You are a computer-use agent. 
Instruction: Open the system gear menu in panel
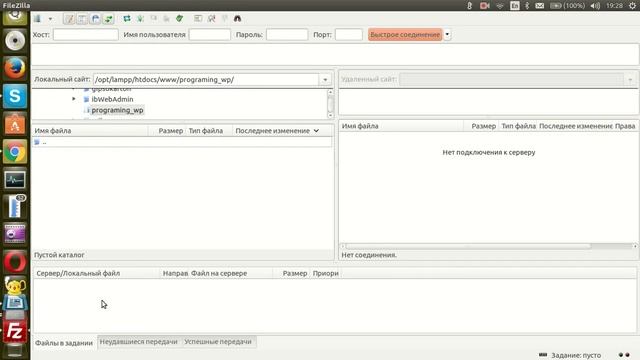(632, 6)
